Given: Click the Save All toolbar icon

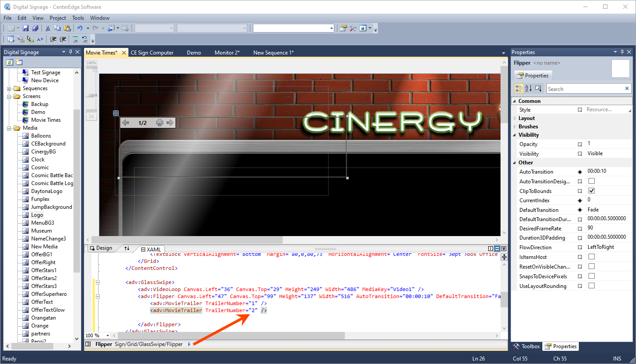Looking at the screenshot, I should pyautogui.click(x=35, y=29).
